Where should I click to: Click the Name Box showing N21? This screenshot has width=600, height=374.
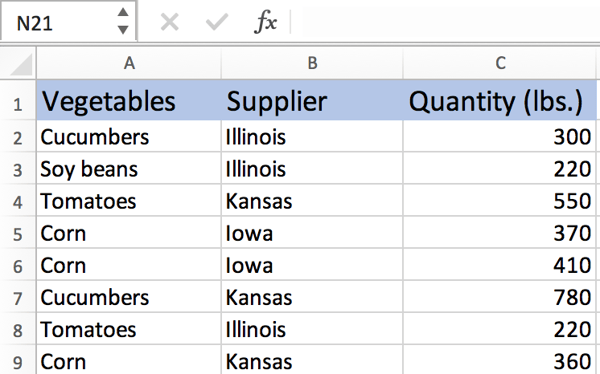tap(68, 21)
